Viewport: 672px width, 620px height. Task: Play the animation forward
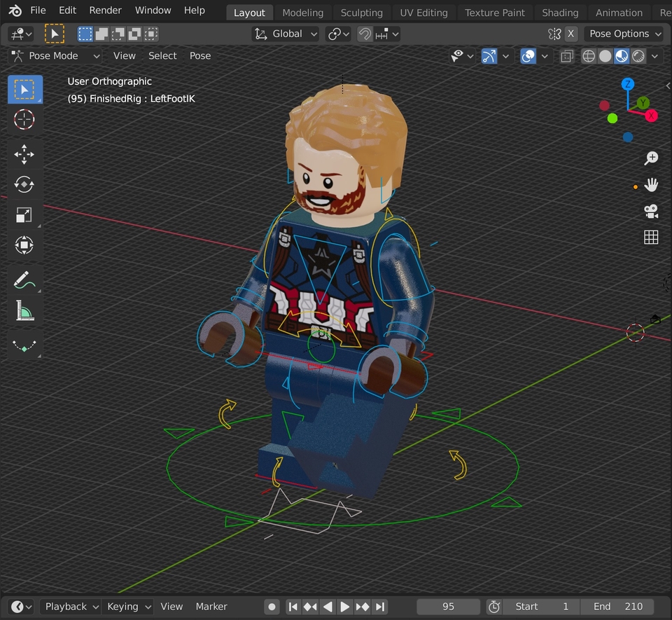click(344, 607)
